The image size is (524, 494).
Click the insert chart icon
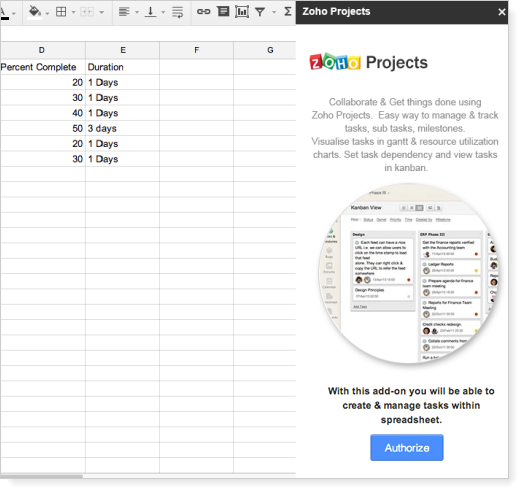pyautogui.click(x=242, y=12)
